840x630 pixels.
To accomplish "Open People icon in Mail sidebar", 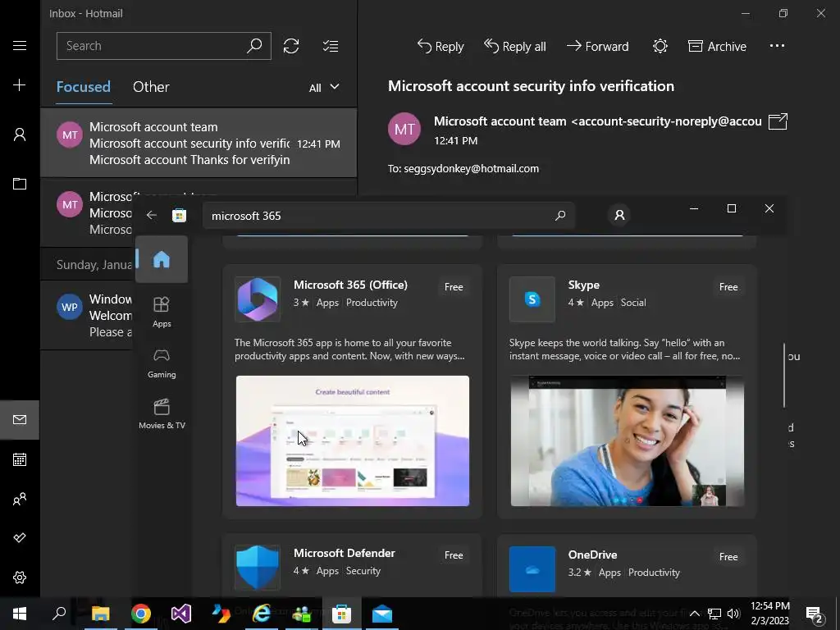I will [x=20, y=500].
